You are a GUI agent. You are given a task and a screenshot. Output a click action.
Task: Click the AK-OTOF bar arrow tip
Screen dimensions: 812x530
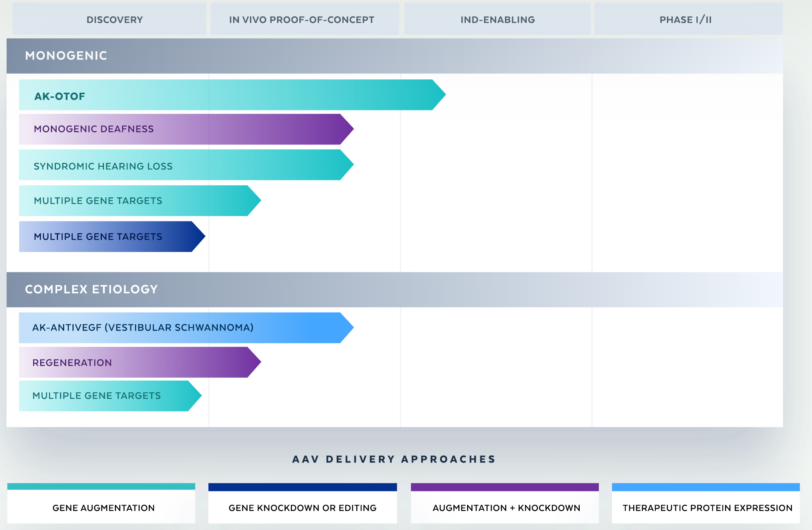[439, 95]
